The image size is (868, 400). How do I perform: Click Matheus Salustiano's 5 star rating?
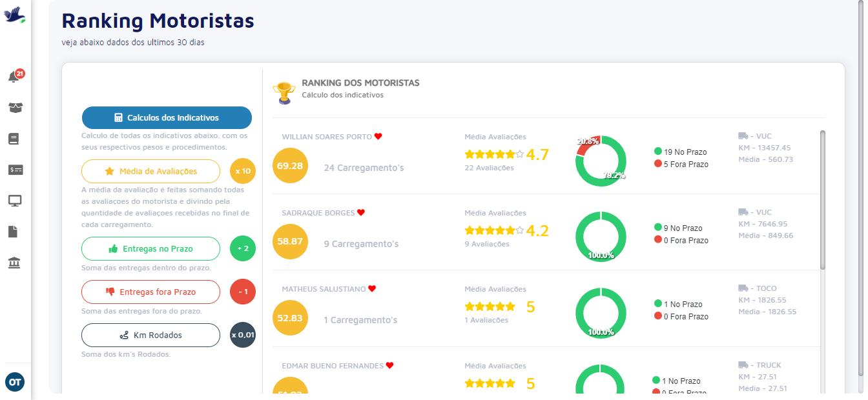tap(499, 307)
